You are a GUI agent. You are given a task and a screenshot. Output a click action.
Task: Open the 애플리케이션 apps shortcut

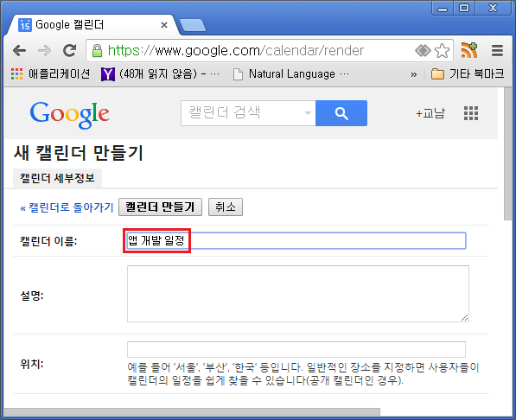click(50, 73)
